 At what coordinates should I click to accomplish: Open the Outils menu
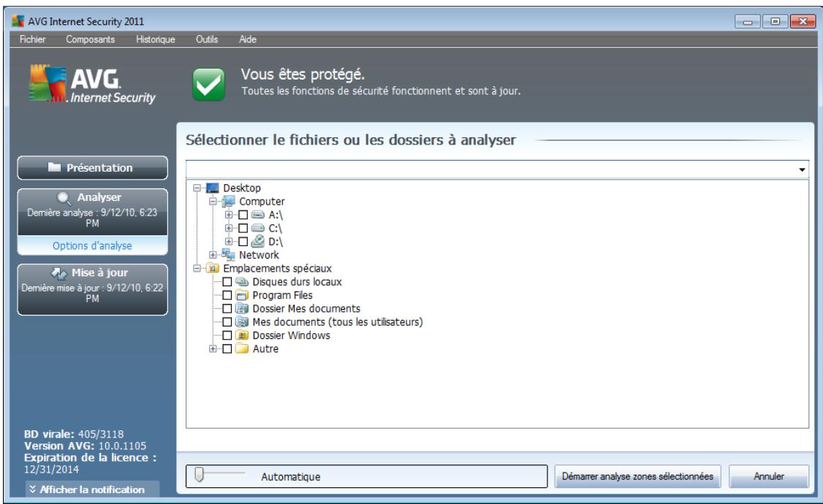[x=207, y=39]
